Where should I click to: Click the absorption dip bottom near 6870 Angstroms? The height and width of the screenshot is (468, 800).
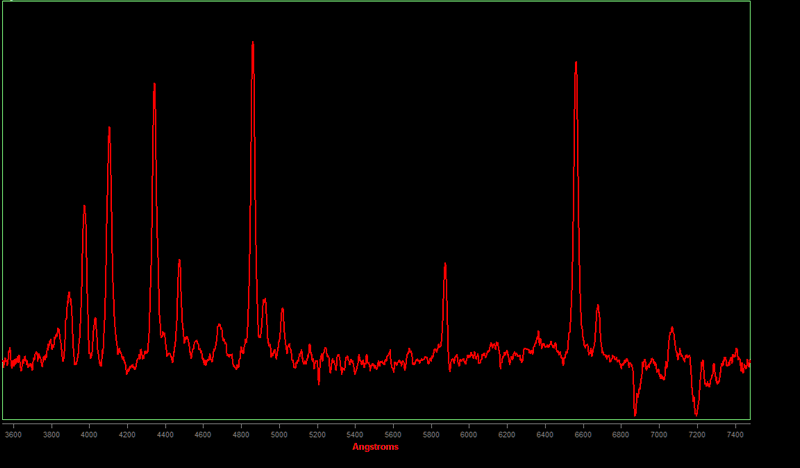pyautogui.click(x=635, y=413)
